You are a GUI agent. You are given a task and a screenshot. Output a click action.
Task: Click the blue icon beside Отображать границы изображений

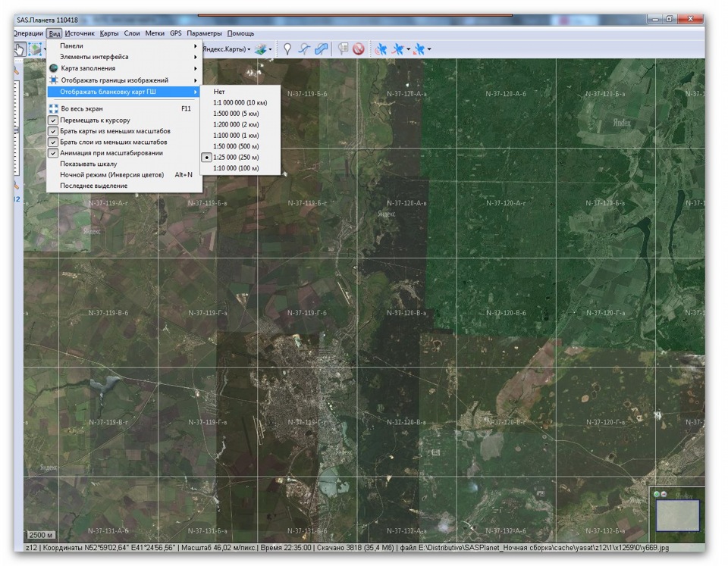coord(53,80)
